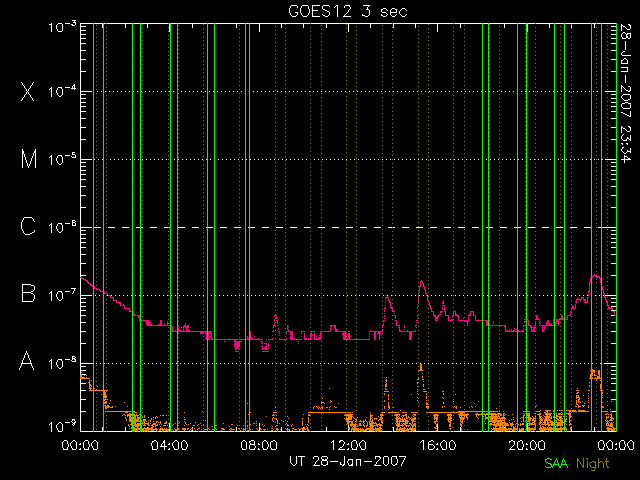The width and height of the screenshot is (640, 480).
Task: Select the C flare class label
Action: [x=28, y=226]
